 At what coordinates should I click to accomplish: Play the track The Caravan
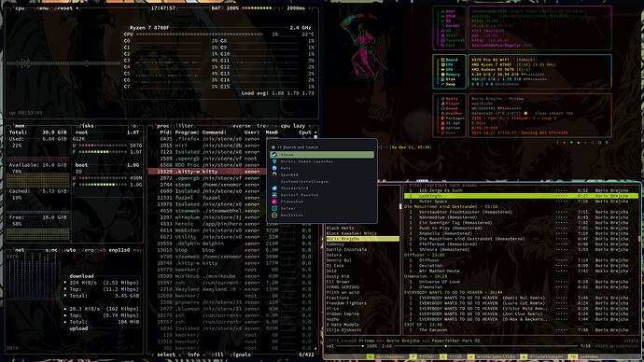[x=521, y=329]
